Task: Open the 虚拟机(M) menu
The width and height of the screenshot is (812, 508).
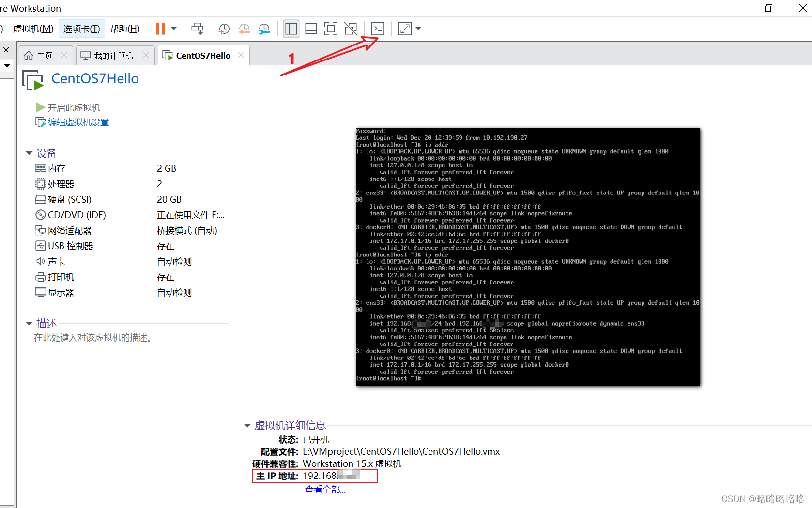Action: pos(32,29)
